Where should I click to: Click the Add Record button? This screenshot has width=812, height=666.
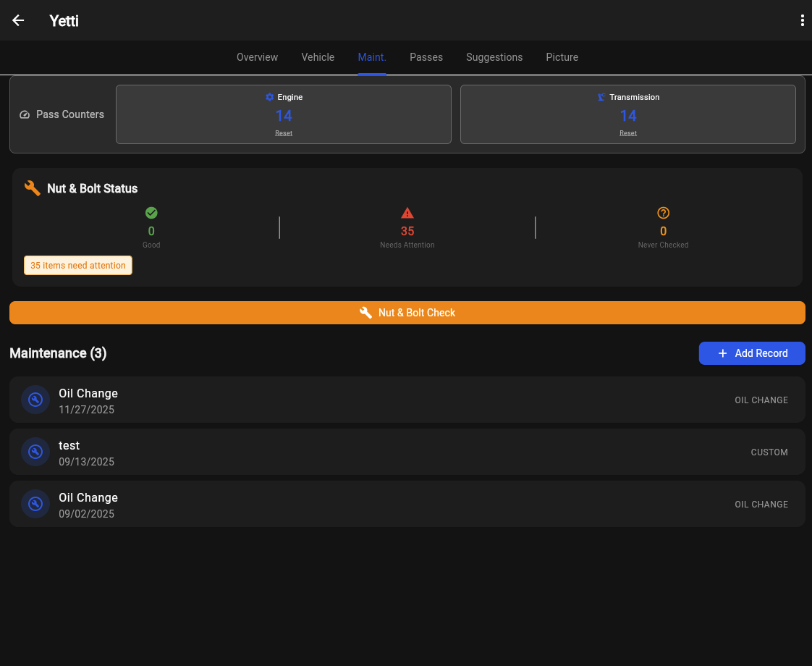click(x=752, y=353)
